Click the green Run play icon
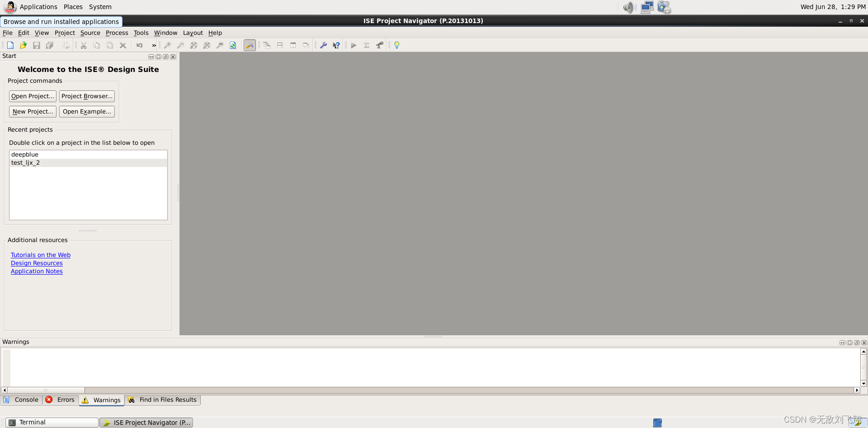The height and width of the screenshot is (428, 868). 354,45
